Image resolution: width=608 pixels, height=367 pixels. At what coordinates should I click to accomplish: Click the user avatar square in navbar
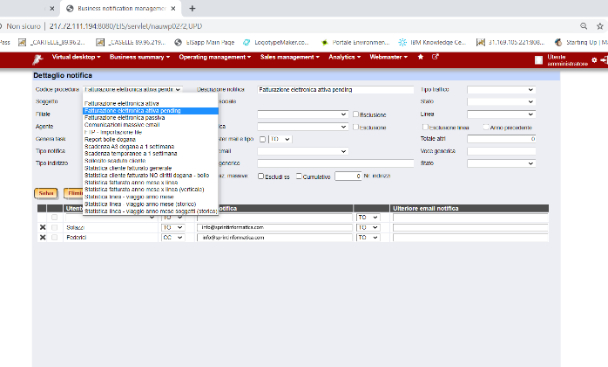coord(539,60)
